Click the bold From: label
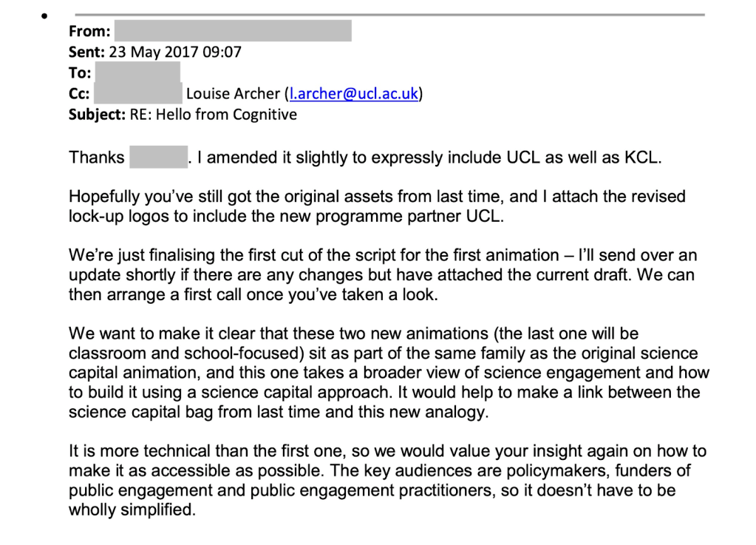 point(89,31)
